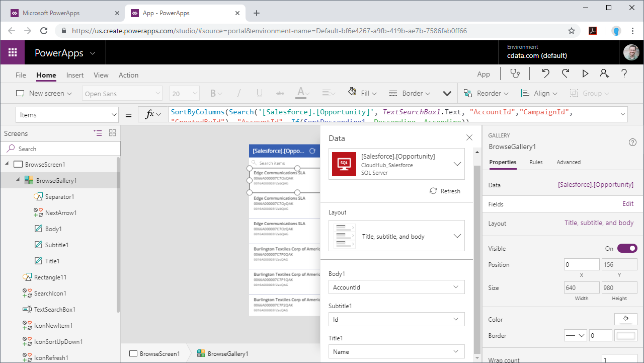Viewport: 644px width, 363px height.
Task: Click the App checker stethoscope icon
Action: click(x=515, y=74)
